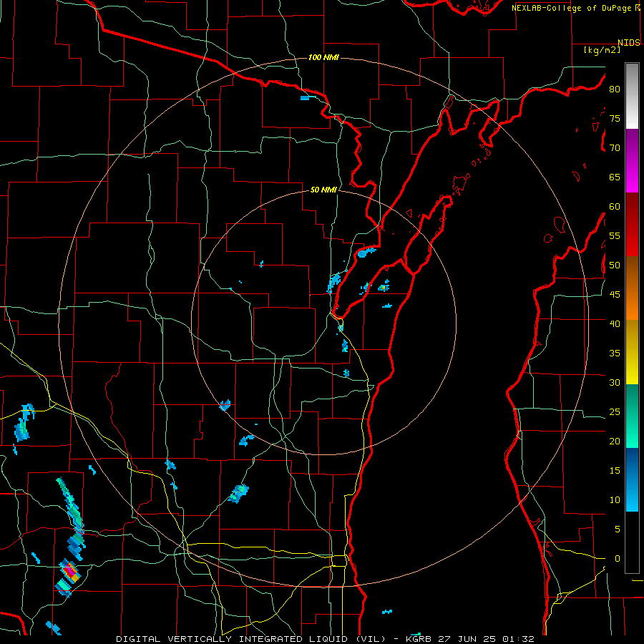Click the 45 value on the scale
644x644 pixels.
pos(615,295)
